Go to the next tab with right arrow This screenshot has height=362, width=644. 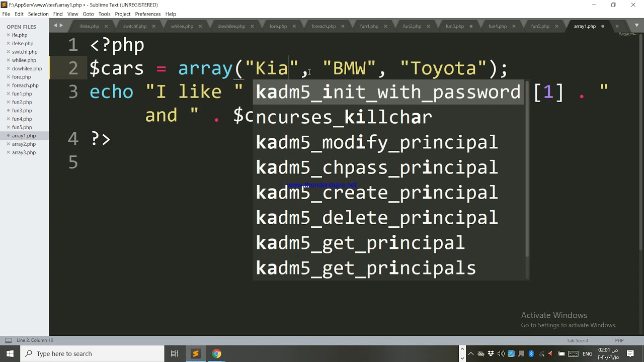pyautogui.click(x=61, y=26)
